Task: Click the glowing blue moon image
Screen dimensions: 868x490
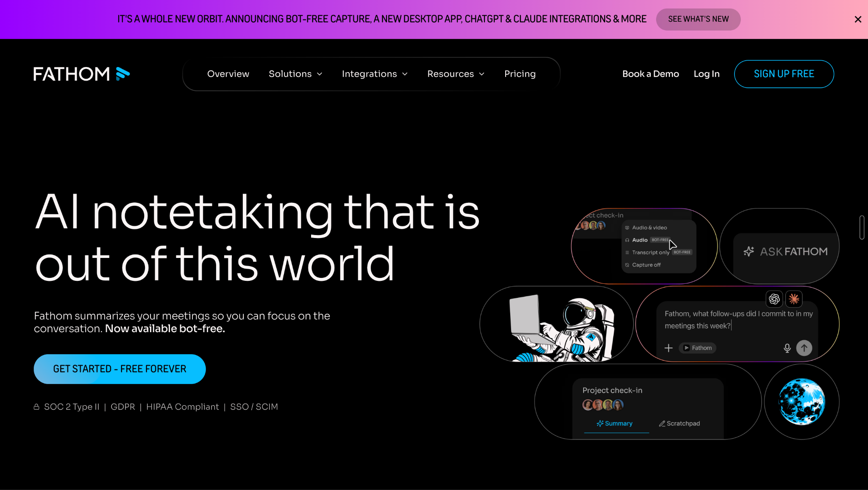Action: coord(802,402)
